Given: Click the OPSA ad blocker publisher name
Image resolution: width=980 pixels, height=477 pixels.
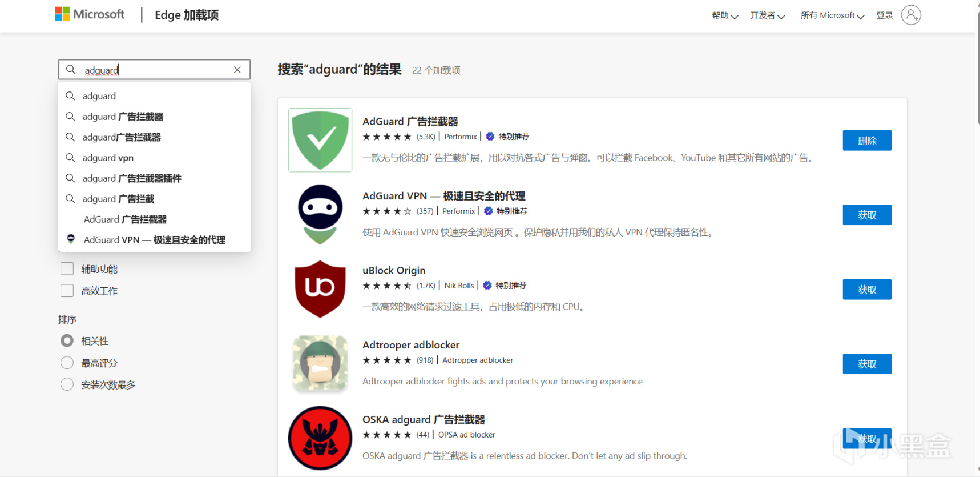Looking at the screenshot, I should (x=467, y=435).
